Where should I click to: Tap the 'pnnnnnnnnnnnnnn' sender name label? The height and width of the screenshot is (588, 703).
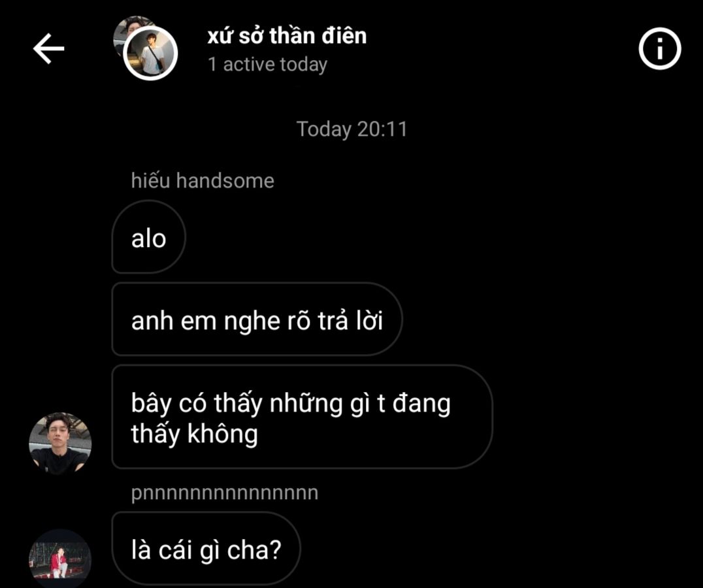pyautogui.click(x=225, y=493)
